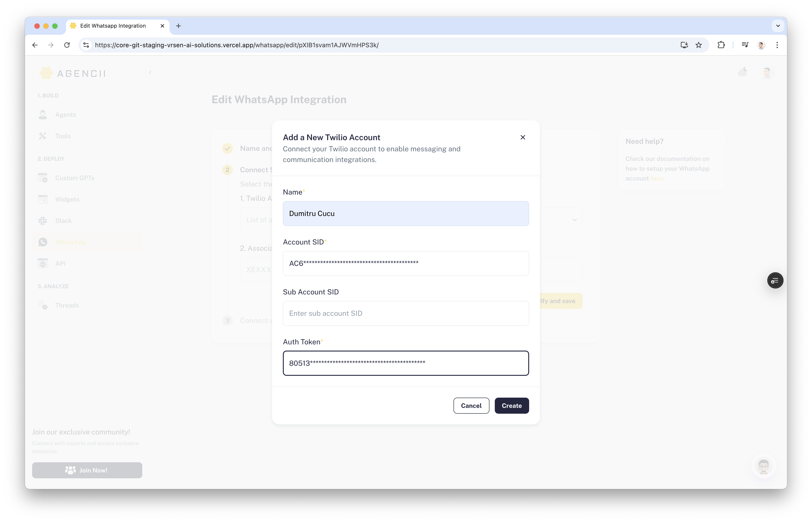Click the Name input field
Screen dimensions: 812x522
coord(406,214)
